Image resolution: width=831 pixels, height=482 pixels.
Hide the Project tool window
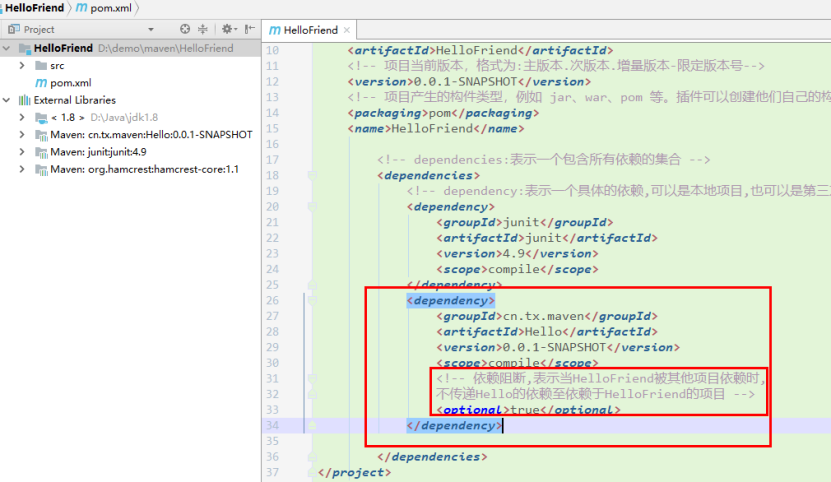click(x=247, y=30)
